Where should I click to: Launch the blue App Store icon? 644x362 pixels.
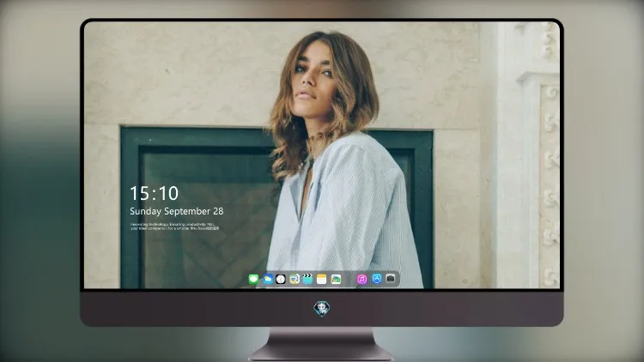point(377,279)
